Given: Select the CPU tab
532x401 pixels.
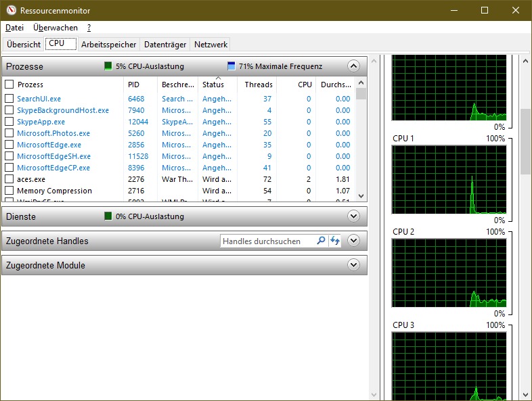Looking at the screenshot, I should coord(61,43).
